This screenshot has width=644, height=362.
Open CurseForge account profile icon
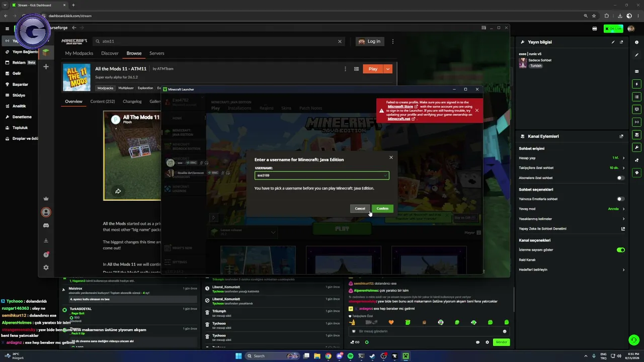point(46,212)
